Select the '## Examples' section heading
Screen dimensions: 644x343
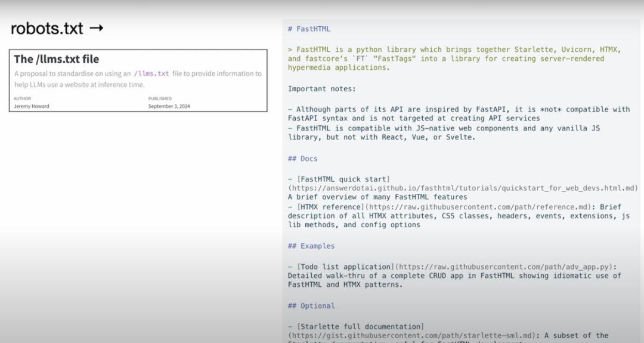click(x=311, y=246)
